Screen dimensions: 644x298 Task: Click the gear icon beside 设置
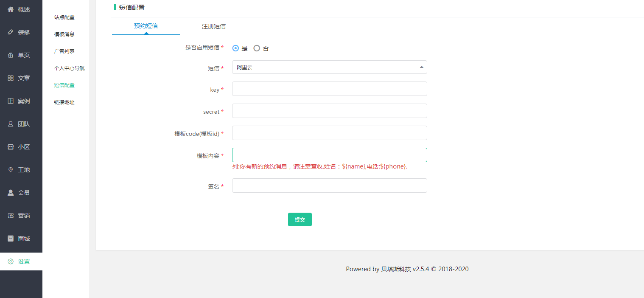point(11,261)
